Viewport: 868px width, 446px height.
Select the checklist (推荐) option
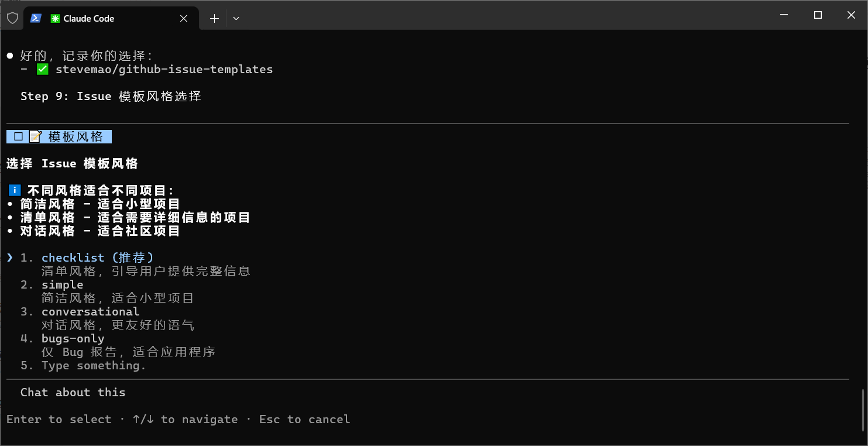coord(97,258)
